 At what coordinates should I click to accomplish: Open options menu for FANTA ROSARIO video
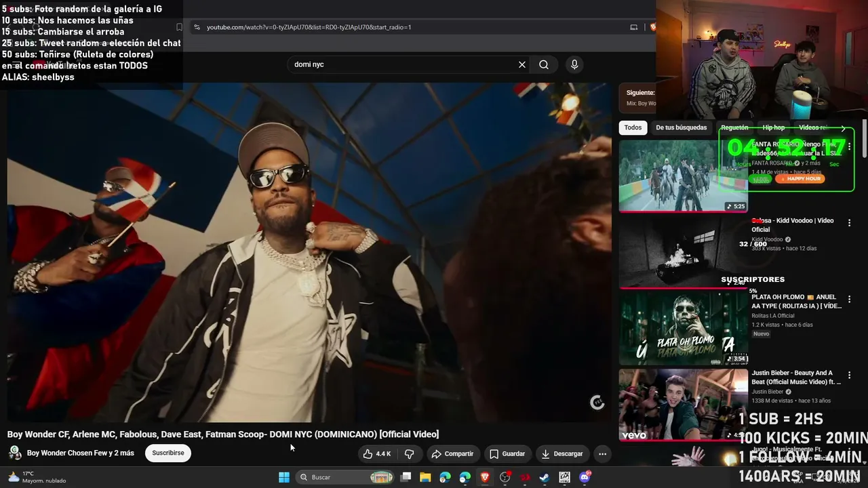[849, 146]
